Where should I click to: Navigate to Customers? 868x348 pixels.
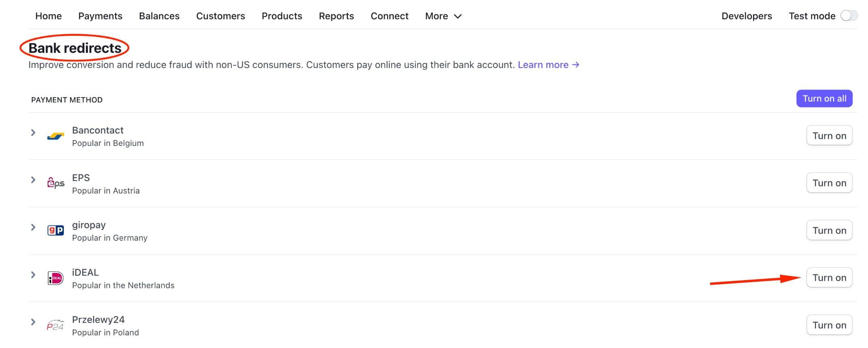220,16
